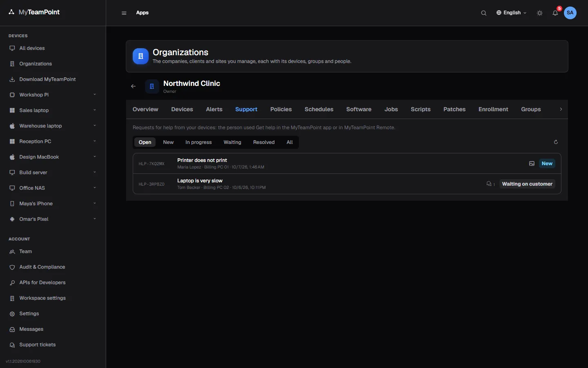Select the Open status filter
The width and height of the screenshot is (588, 368).
tap(145, 142)
